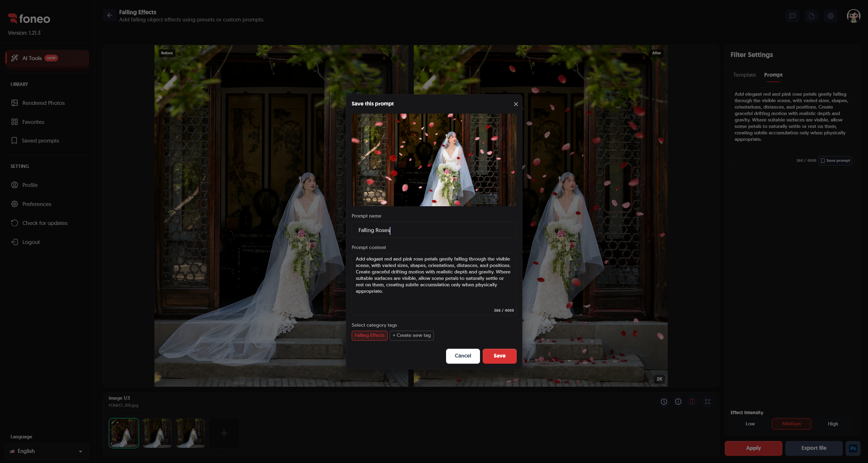Open the document icon in top bar
This screenshot has width=868, height=463.
(811, 16)
